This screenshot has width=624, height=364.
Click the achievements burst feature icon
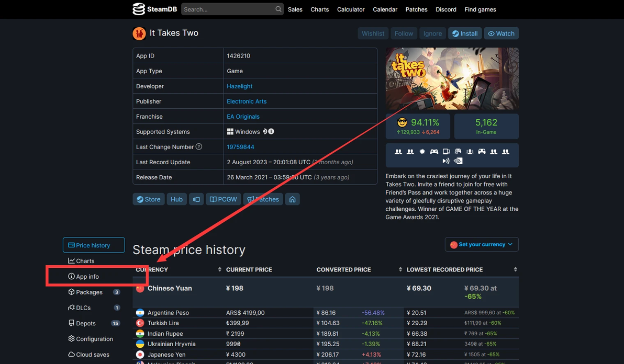422,151
